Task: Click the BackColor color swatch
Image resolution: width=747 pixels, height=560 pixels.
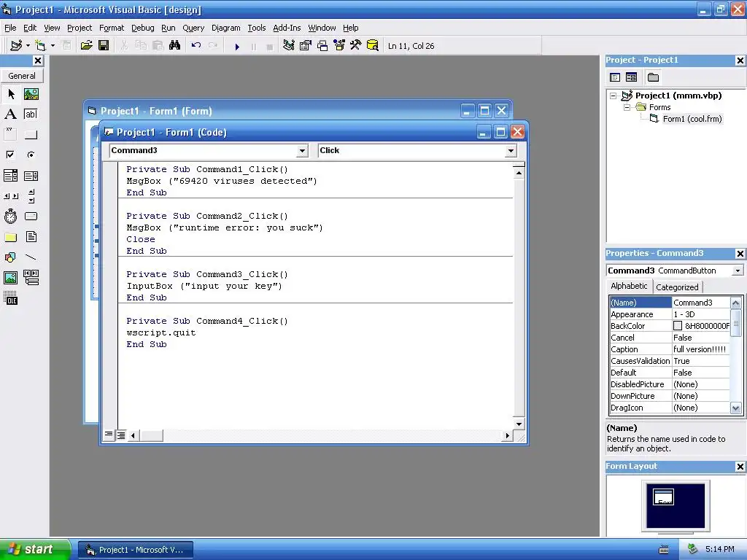Action: tap(678, 326)
